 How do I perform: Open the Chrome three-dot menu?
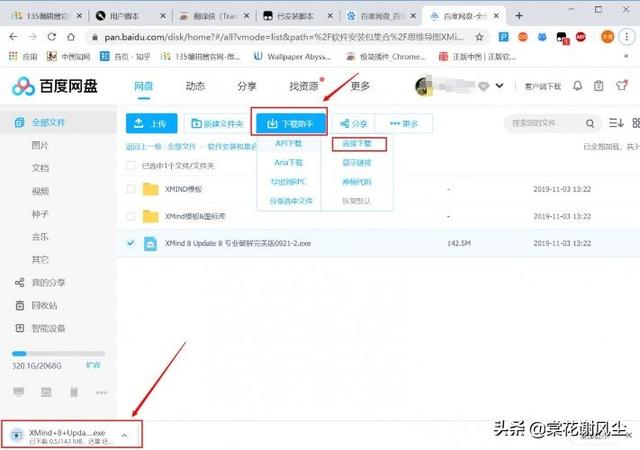(627, 37)
